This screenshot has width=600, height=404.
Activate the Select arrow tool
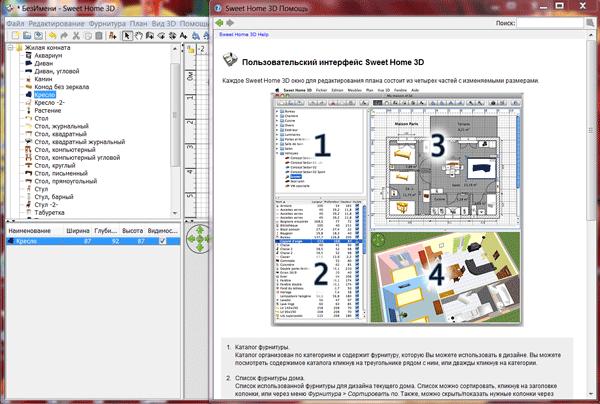click(x=127, y=36)
